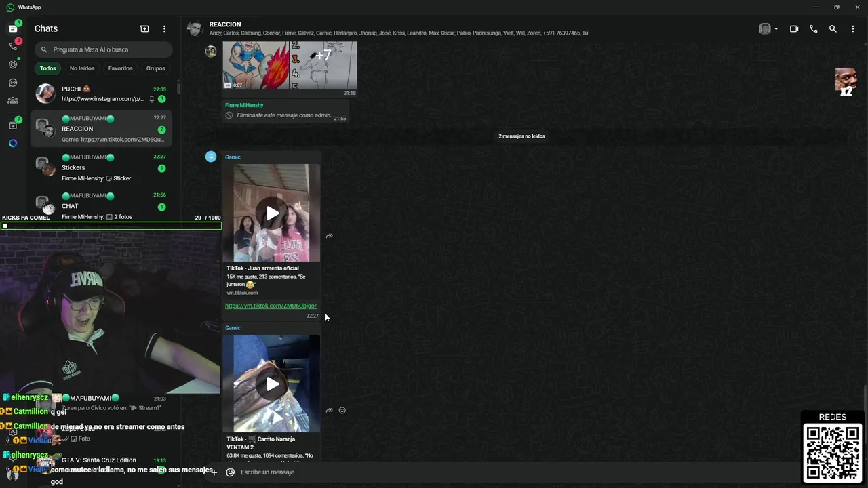
Task: Open the Chats section in sidebar
Action: [13, 28]
